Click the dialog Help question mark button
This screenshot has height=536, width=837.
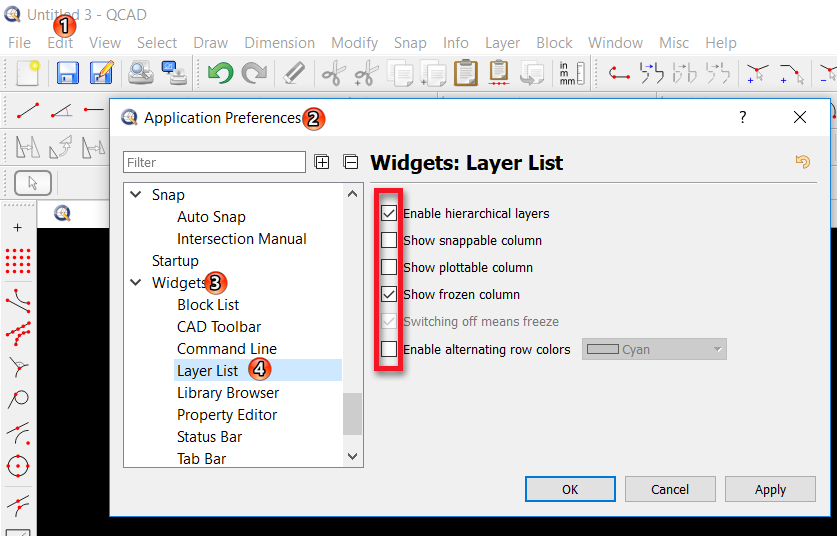(743, 117)
